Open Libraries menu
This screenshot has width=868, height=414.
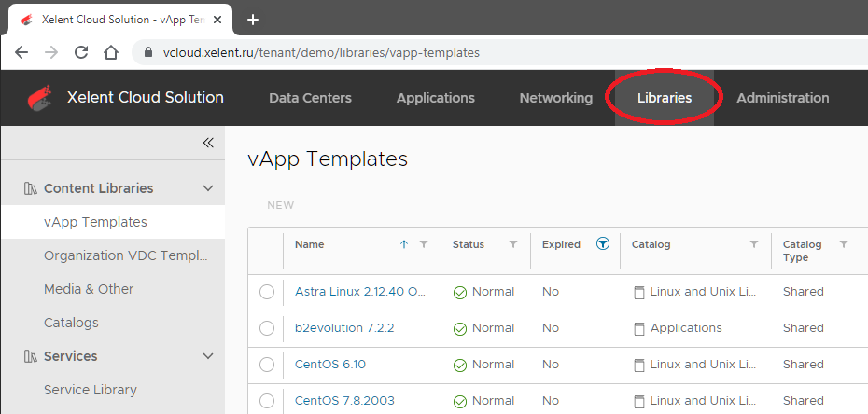pyautogui.click(x=665, y=98)
